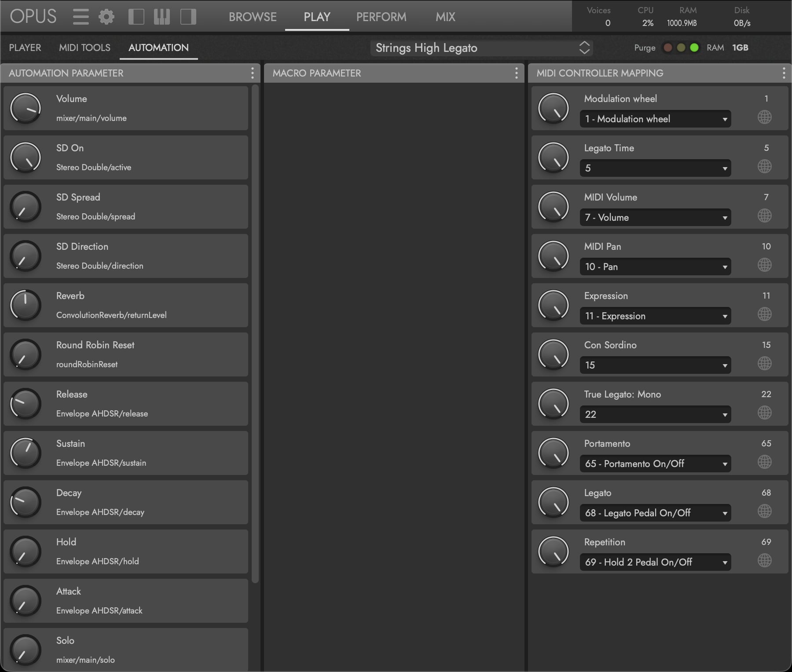Open the MIDI Controller Mapping options menu
792x672 pixels.
click(x=784, y=73)
